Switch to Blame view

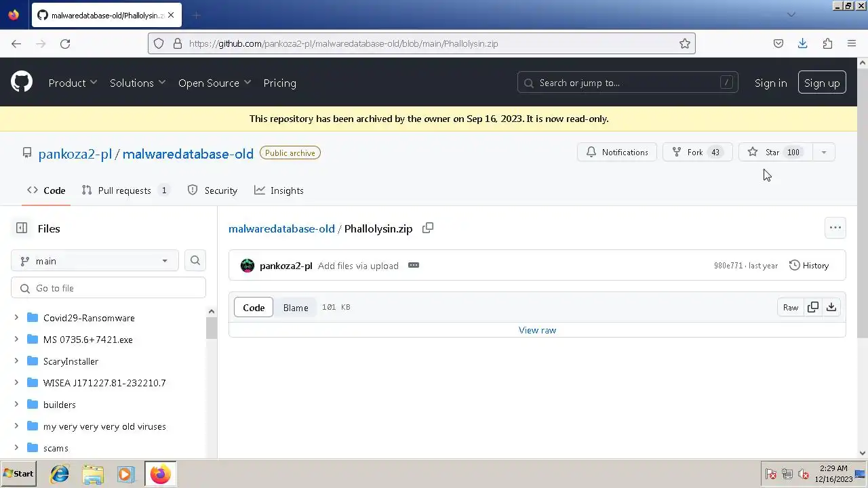click(296, 308)
